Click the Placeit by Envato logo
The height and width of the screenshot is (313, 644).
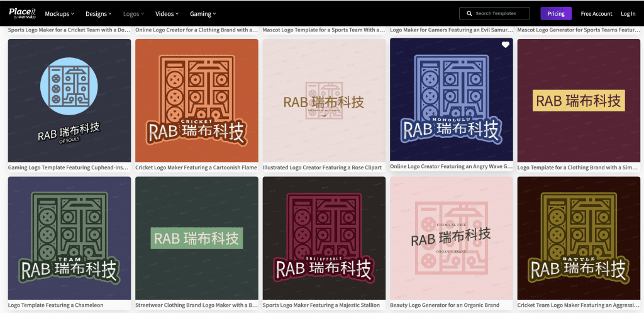[x=22, y=13]
